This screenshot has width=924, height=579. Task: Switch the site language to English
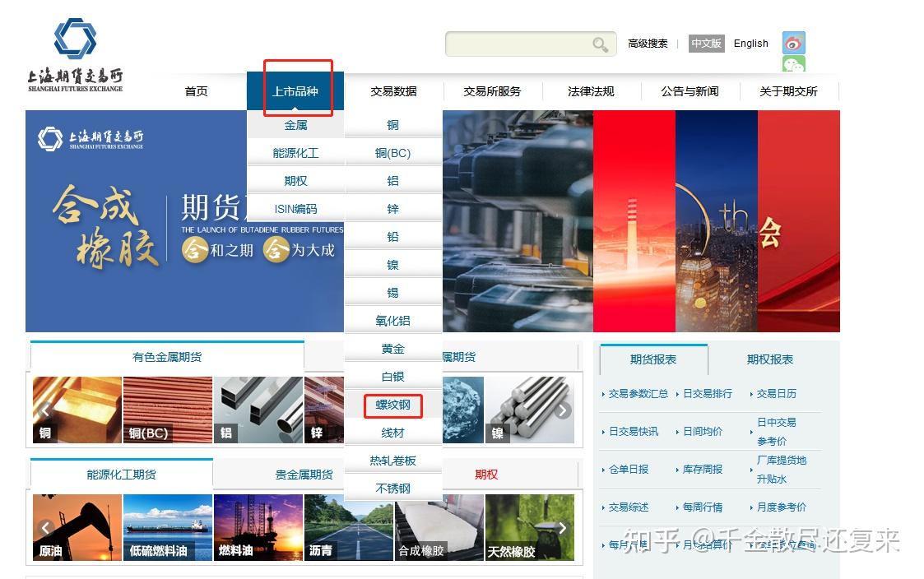pos(750,44)
